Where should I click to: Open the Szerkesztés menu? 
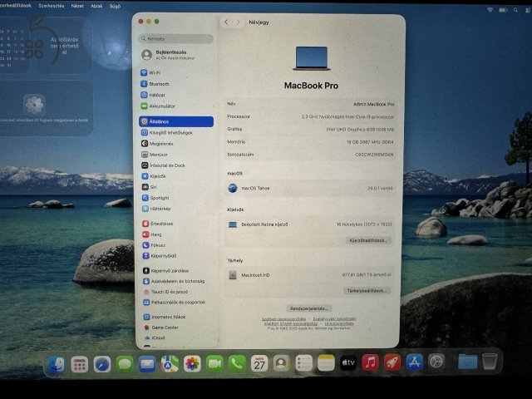pyautogui.click(x=52, y=6)
